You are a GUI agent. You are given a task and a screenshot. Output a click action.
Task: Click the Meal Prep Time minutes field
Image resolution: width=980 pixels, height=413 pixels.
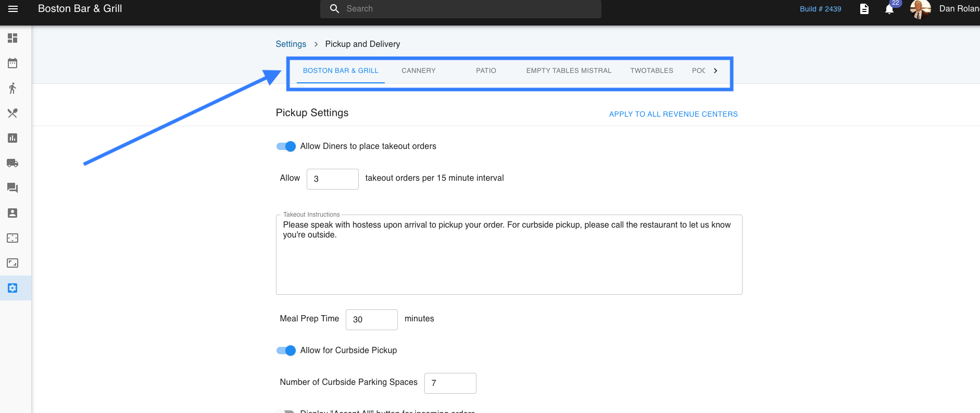371,320
